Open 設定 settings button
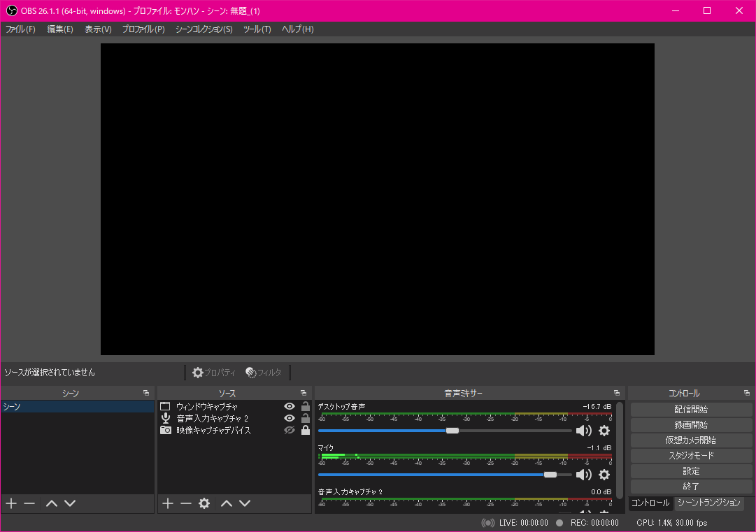 [x=691, y=471]
